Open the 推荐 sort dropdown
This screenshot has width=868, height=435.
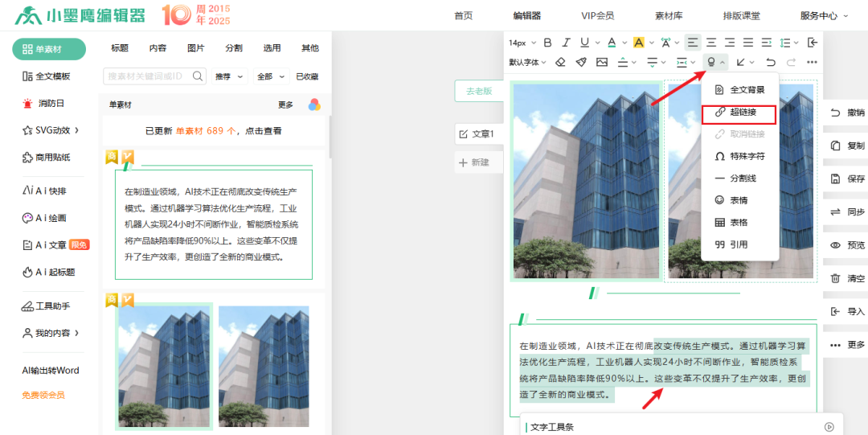tap(229, 76)
